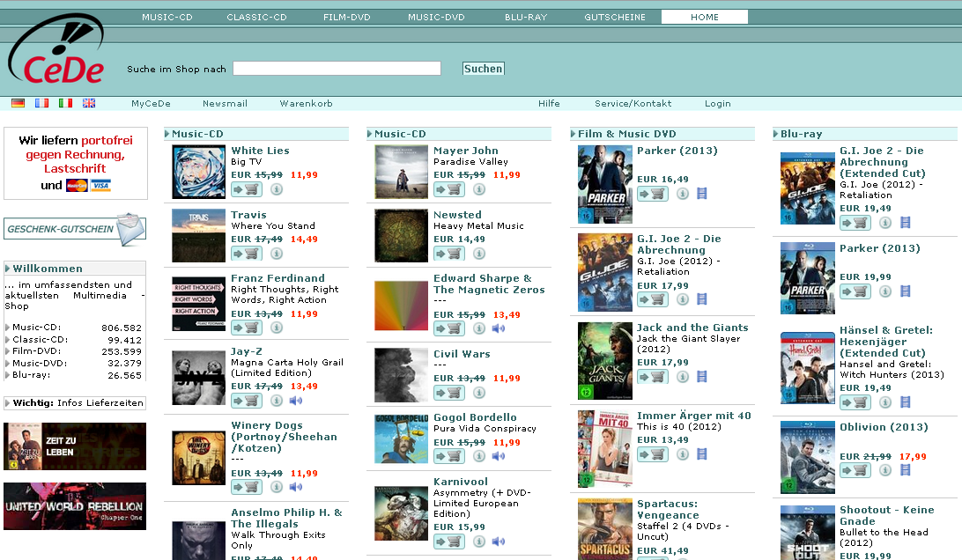This screenshot has height=560, width=962.
Task: Open the GUTSCHEINE tab
Action: (x=615, y=18)
